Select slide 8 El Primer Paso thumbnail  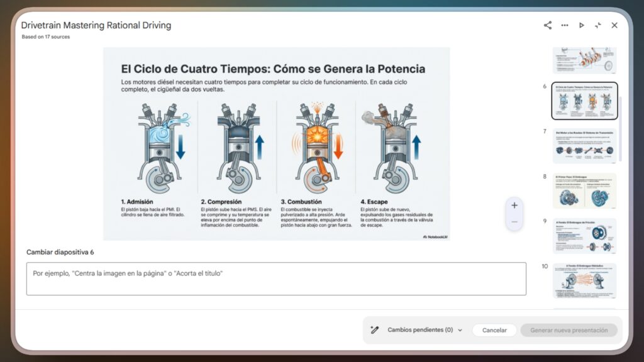pyautogui.click(x=584, y=191)
